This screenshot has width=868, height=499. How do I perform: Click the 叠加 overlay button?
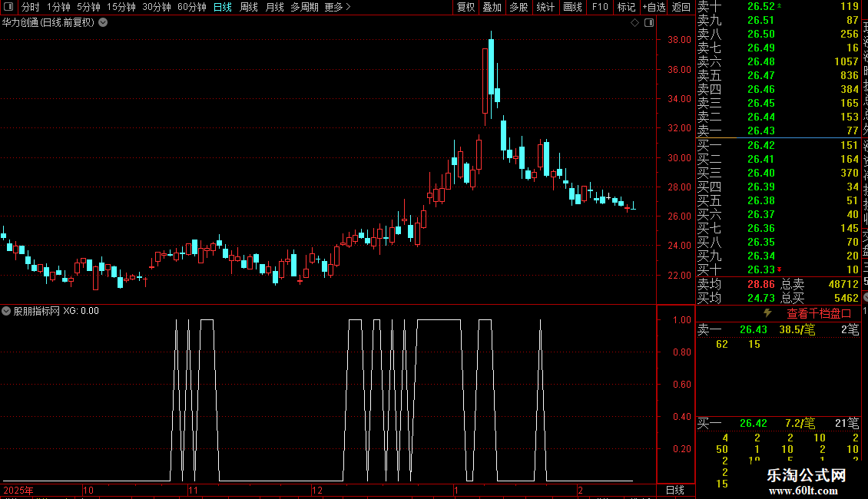(x=492, y=7)
